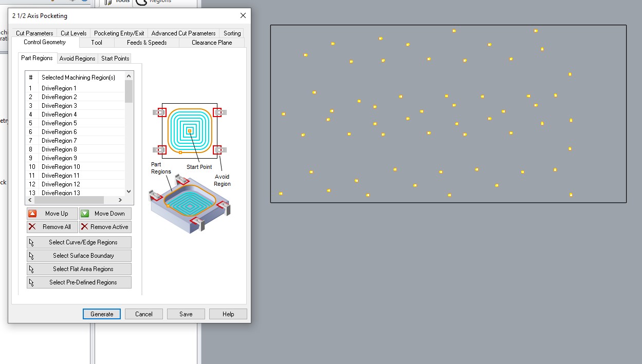Switch to the Avoid Regions tab

(78, 59)
